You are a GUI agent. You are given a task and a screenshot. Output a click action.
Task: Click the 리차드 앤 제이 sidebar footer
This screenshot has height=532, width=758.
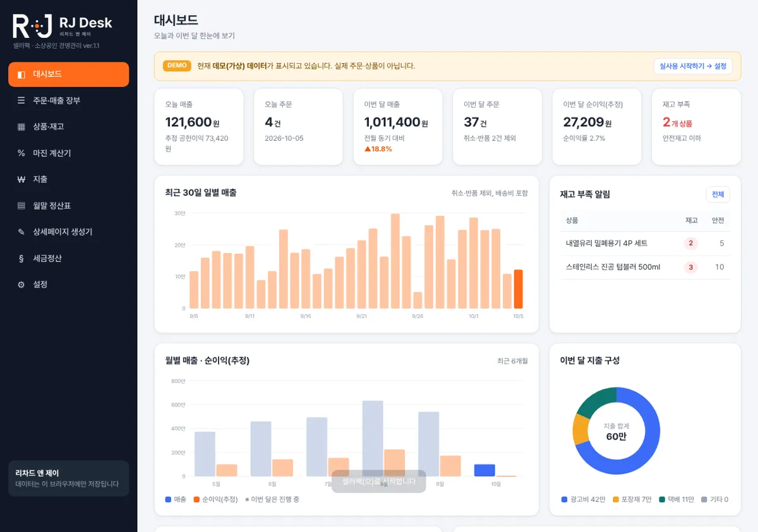(x=68, y=478)
